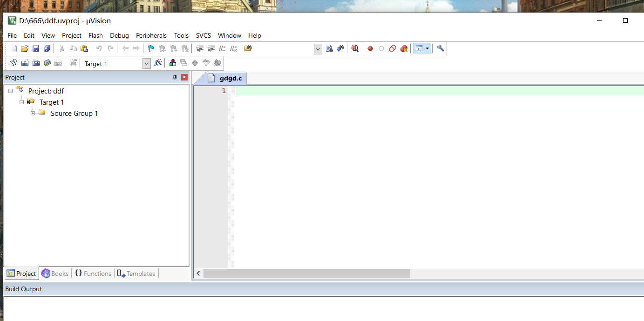The width and height of the screenshot is (644, 321).
Task: Open the Flash menu
Action: pyautogui.click(x=95, y=35)
